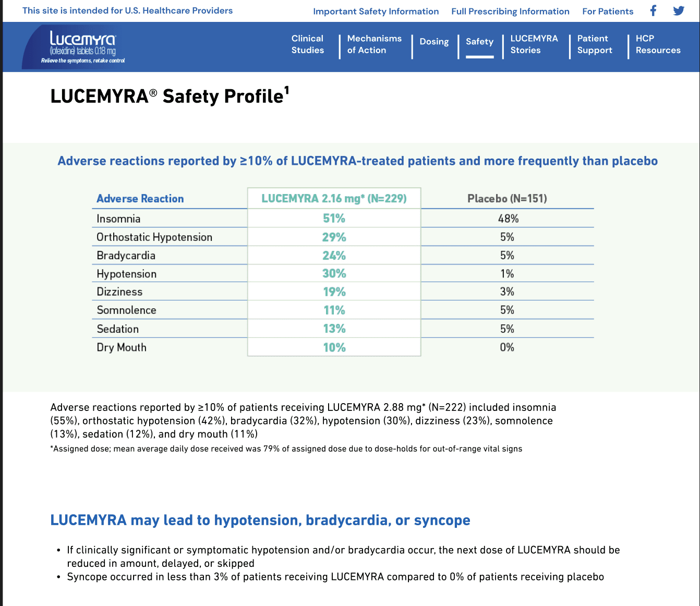Click the 11% Somnolence value
The width and height of the screenshot is (700, 606).
(334, 310)
